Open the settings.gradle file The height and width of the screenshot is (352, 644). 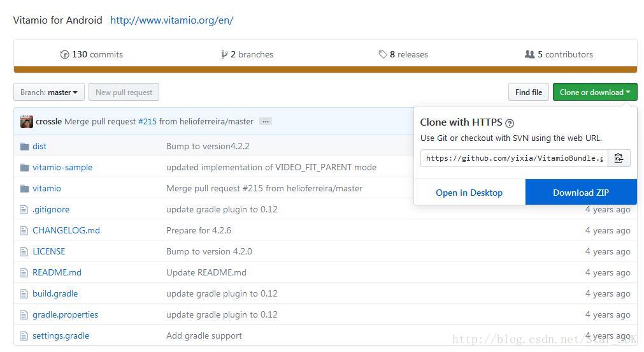61,335
